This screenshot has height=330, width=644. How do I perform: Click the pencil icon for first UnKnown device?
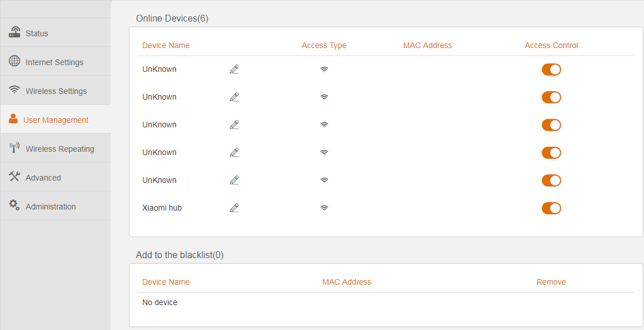click(x=234, y=70)
